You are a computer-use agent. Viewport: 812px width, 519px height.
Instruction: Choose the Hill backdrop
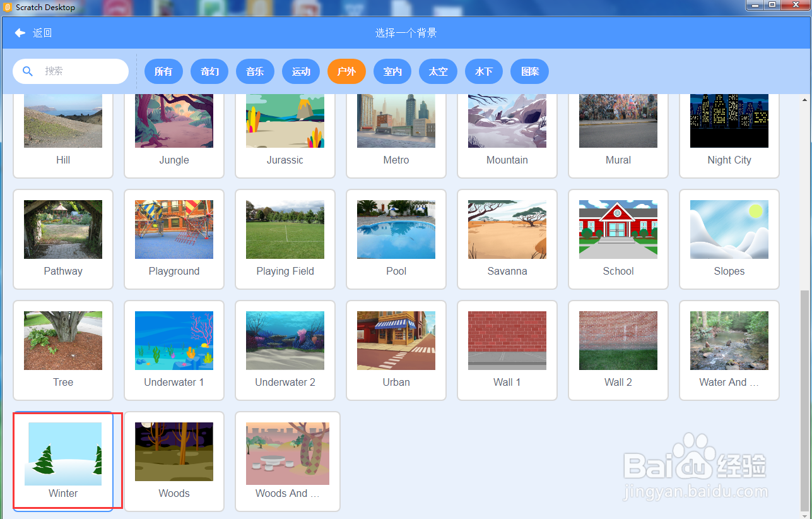click(x=63, y=135)
